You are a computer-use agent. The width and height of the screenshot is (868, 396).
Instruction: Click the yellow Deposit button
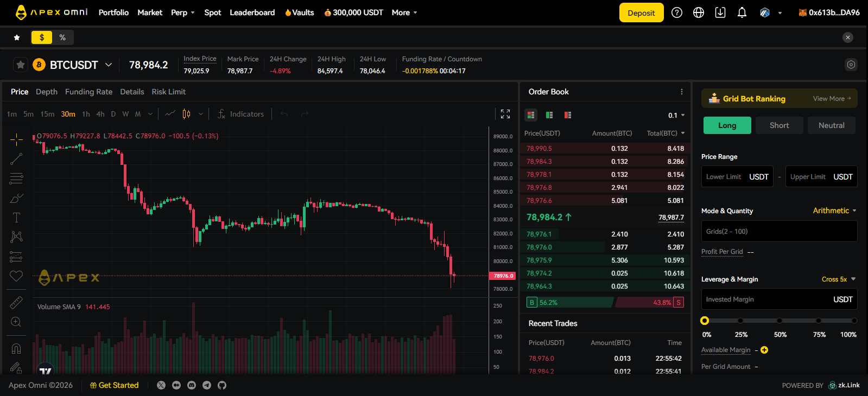click(x=641, y=12)
